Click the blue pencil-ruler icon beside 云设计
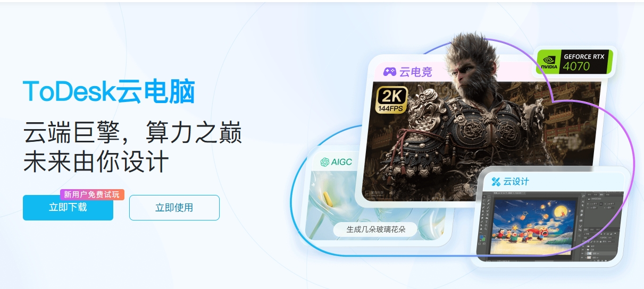644x289 pixels. (496, 182)
